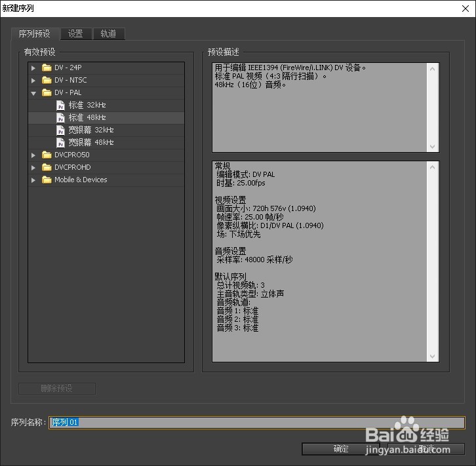The width and height of the screenshot is (476, 466).
Task: Click the preset details scroll down arrow
Action: coord(433,356)
